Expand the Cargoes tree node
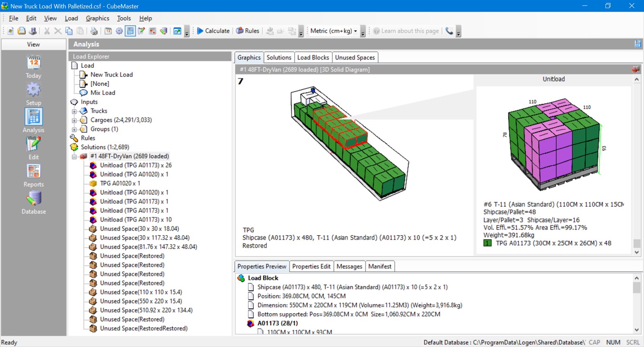The width and height of the screenshot is (644, 347). (74, 120)
